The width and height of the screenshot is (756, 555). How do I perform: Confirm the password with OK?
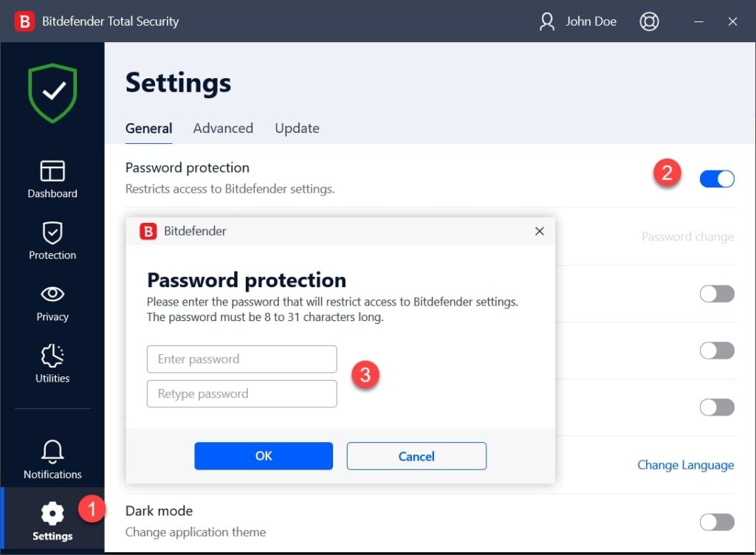tap(264, 455)
